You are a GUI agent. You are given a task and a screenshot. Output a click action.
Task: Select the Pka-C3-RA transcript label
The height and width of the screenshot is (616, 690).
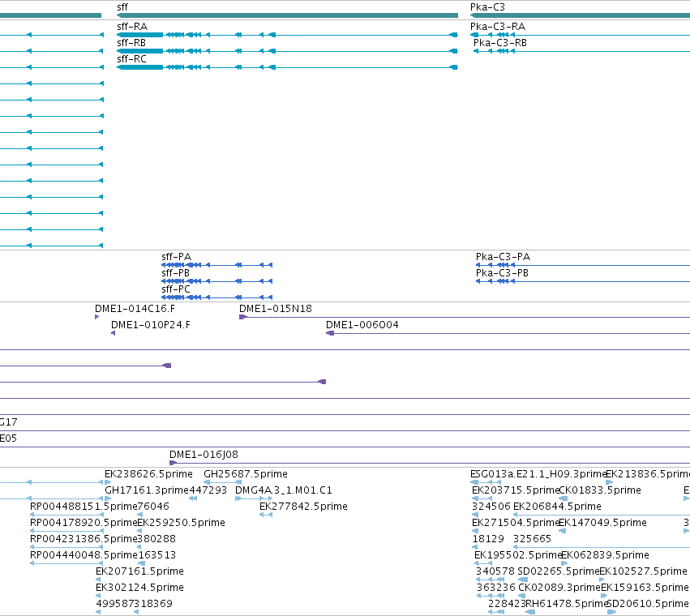point(498,27)
